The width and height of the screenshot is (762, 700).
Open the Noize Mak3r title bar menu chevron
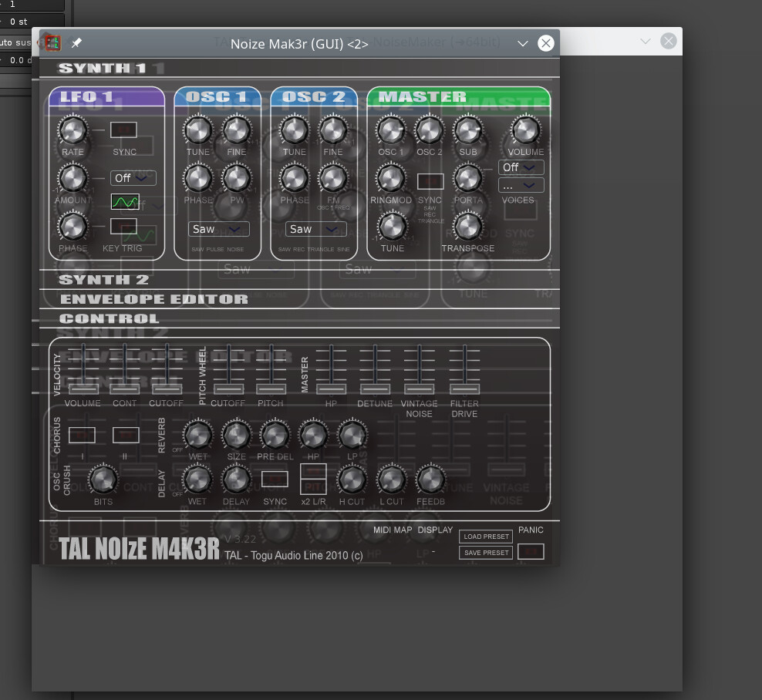point(523,43)
